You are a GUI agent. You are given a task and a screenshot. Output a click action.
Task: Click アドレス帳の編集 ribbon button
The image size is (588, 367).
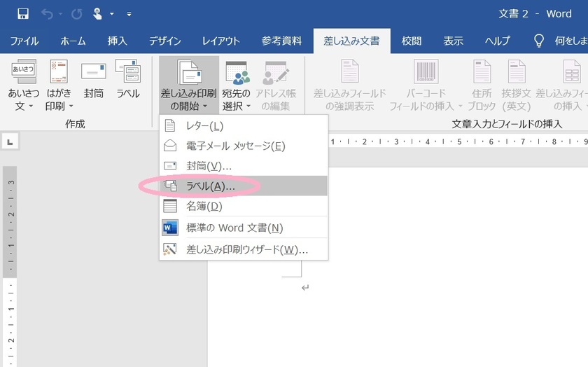pos(276,85)
